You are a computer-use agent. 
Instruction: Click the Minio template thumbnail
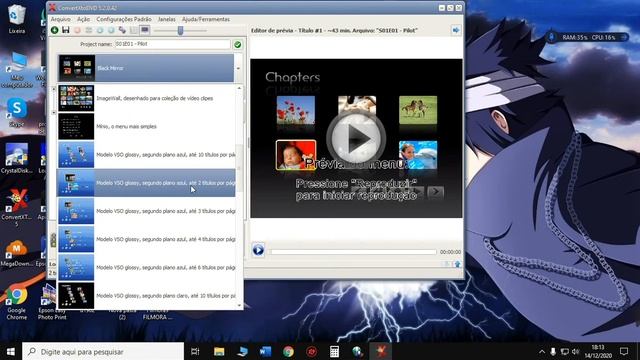point(76,127)
